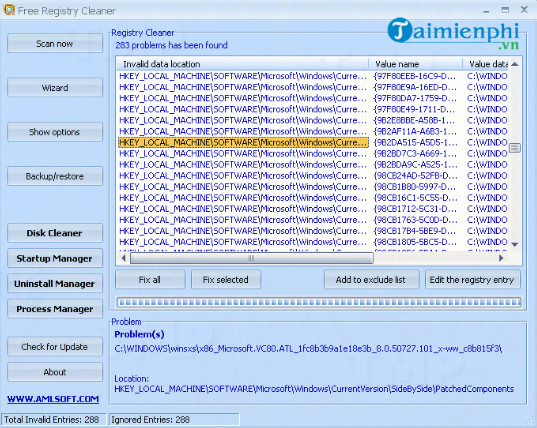537x428 pixels.
Task: Open Process Manager
Action: coord(55,309)
